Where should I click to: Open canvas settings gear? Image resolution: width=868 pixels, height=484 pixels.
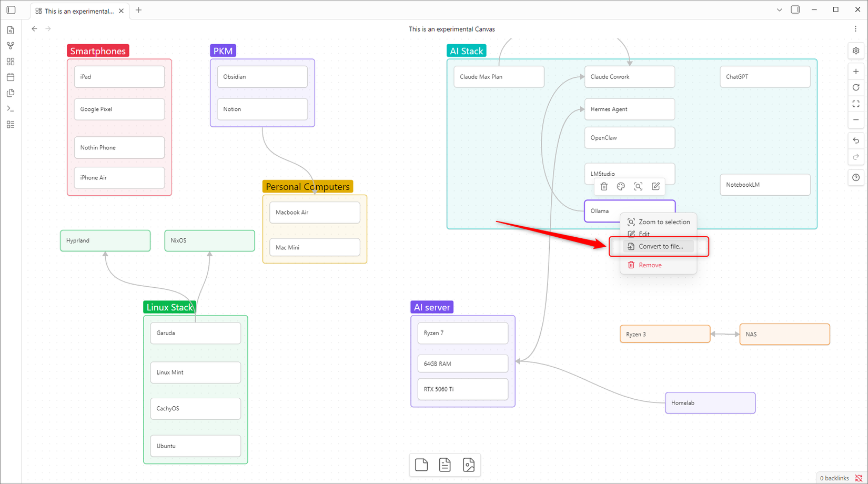(x=856, y=51)
